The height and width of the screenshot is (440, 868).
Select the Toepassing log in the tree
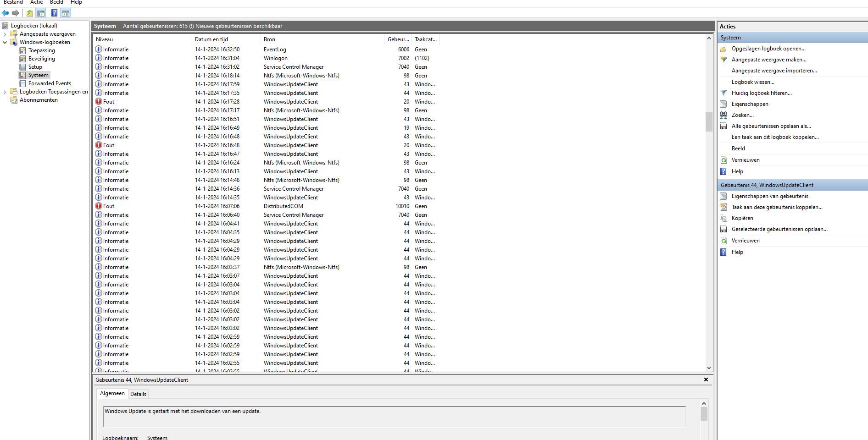tap(41, 50)
